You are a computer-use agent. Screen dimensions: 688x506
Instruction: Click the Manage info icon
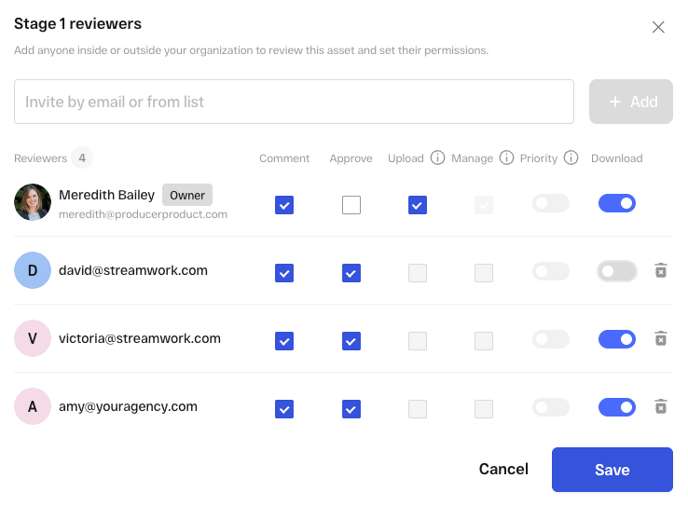pyautogui.click(x=506, y=158)
